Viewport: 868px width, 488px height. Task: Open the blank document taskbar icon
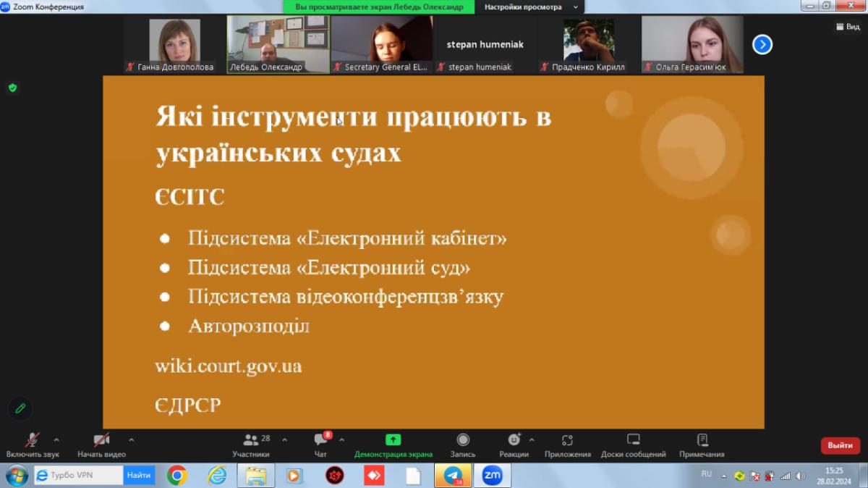click(413, 476)
